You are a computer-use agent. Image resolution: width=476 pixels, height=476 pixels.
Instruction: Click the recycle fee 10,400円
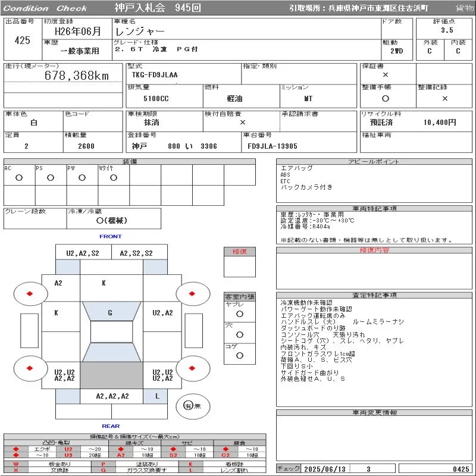[440, 123]
